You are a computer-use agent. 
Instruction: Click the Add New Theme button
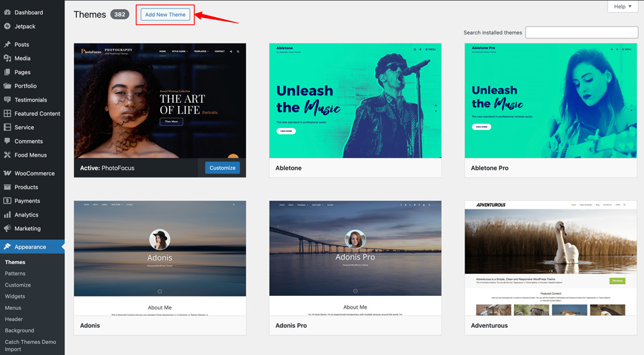click(165, 14)
